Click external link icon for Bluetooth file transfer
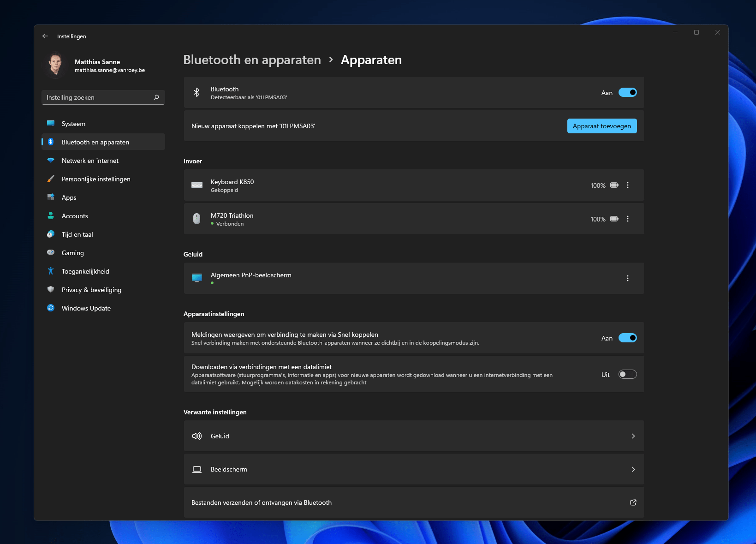756x544 pixels. (x=633, y=502)
